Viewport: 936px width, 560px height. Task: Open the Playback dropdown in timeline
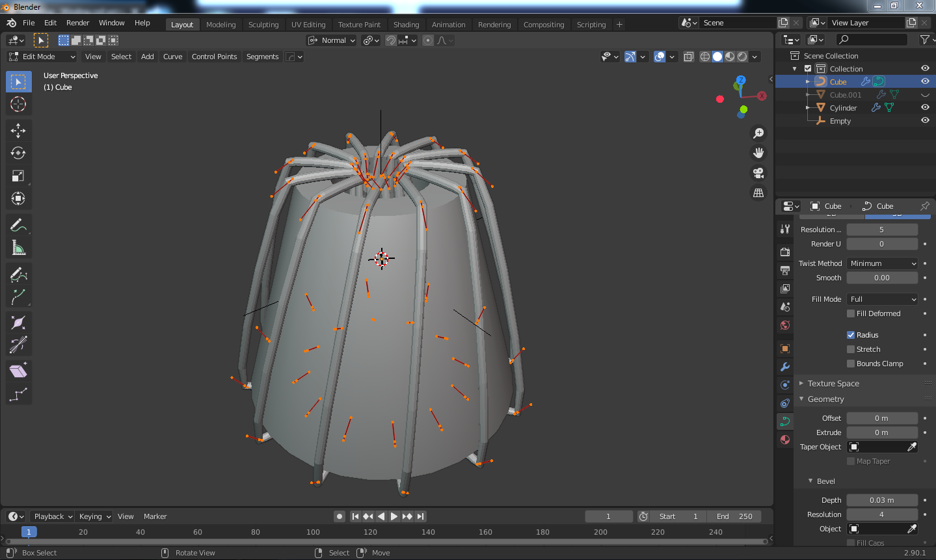click(x=53, y=516)
